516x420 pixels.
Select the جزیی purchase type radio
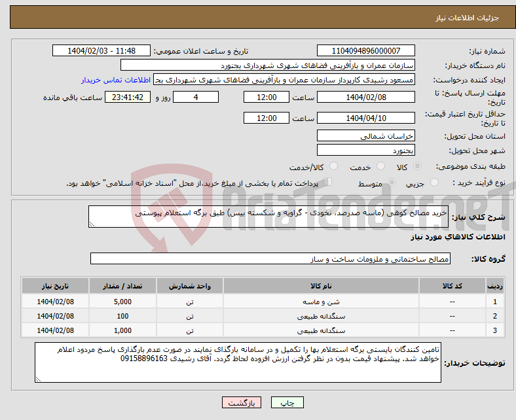pos(434,183)
